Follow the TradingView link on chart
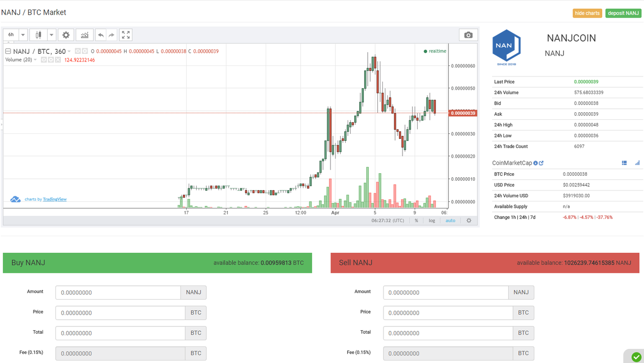This screenshot has height=363, width=644. [x=55, y=199]
